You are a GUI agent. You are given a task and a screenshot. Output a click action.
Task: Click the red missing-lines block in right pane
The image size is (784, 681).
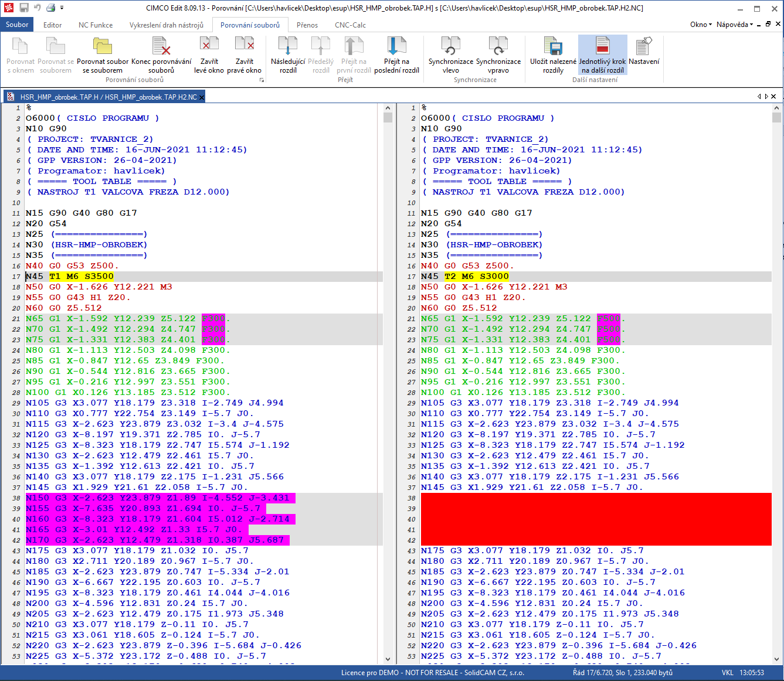[x=596, y=519]
